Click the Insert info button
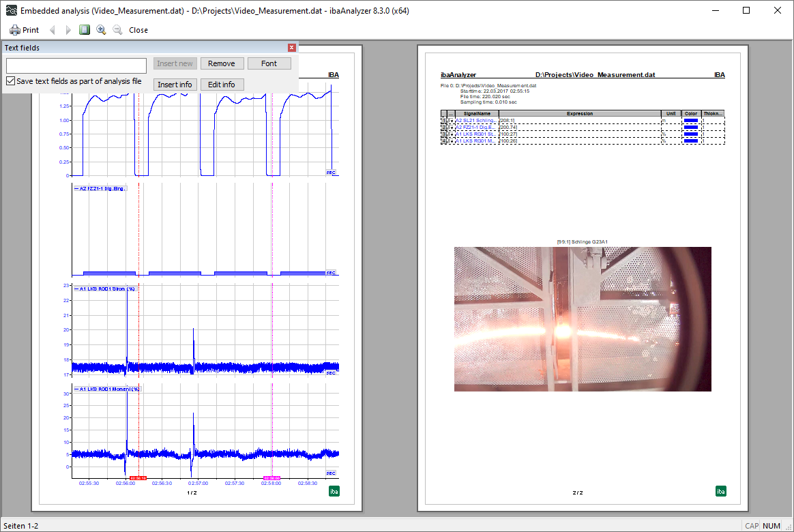Viewport: 794px width, 532px height. (x=175, y=85)
